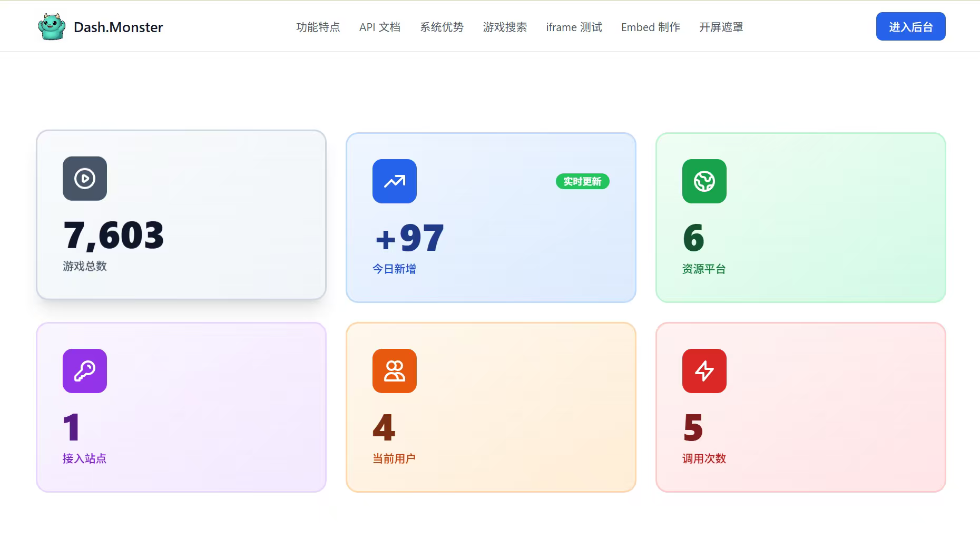Click the 7,603 total games number
980x548 pixels.
(x=114, y=235)
